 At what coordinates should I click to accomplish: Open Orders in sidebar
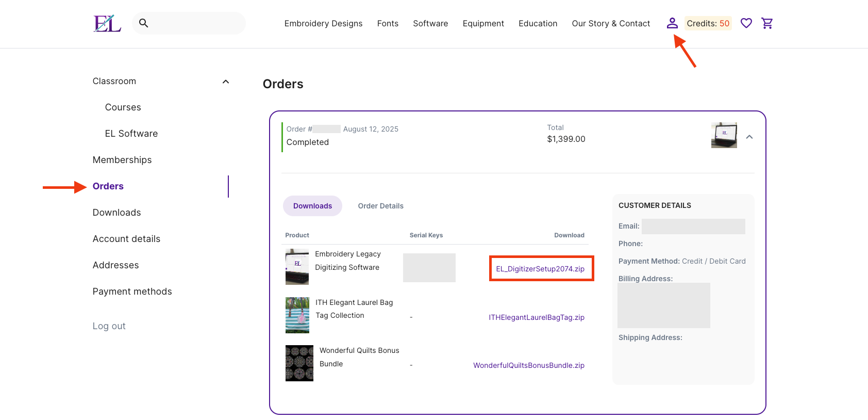[108, 186]
